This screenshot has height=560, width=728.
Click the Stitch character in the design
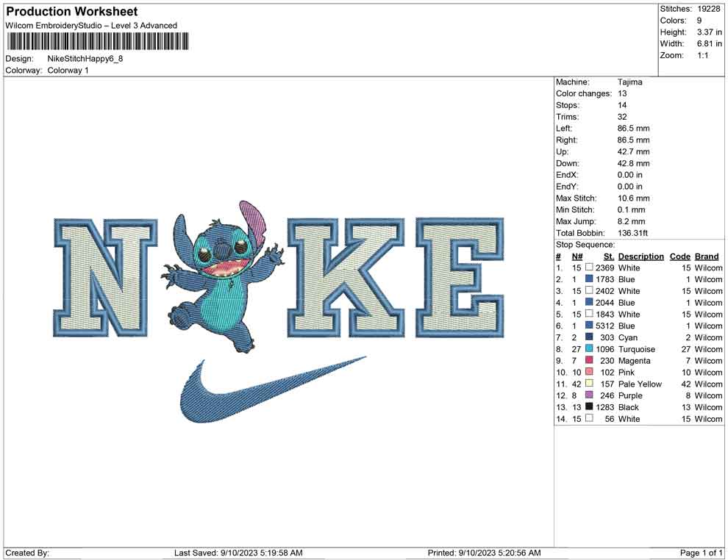click(223, 277)
